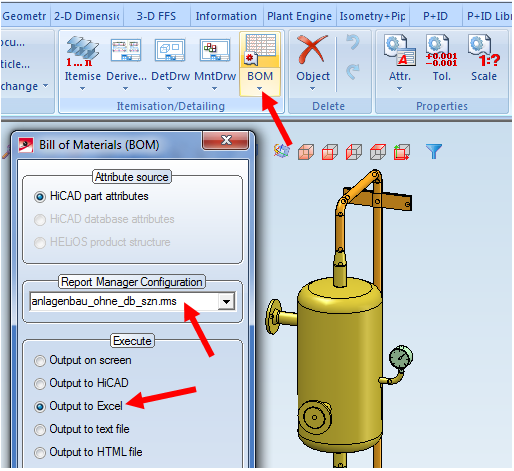Open Report Manager Configuration dropdown arrow
This screenshot has width=514, height=471.
tap(226, 302)
